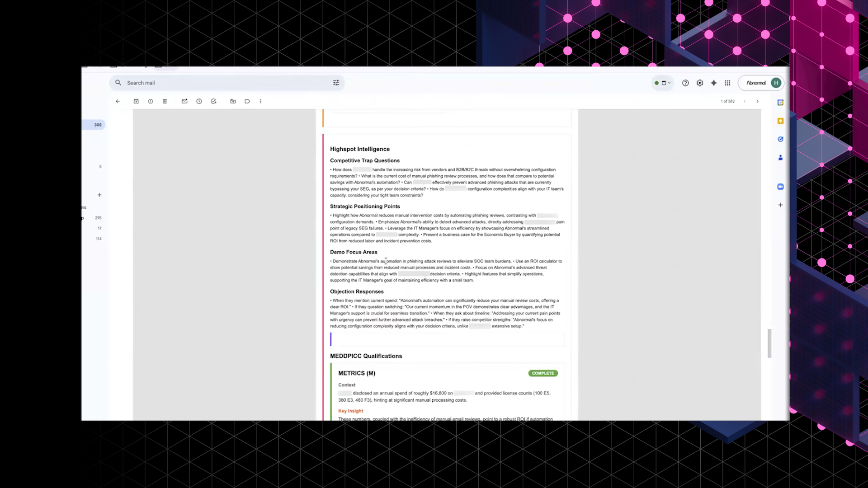Viewport: 868px width, 488px height.
Task: Open Contacts side panel icon
Action: [780, 158]
